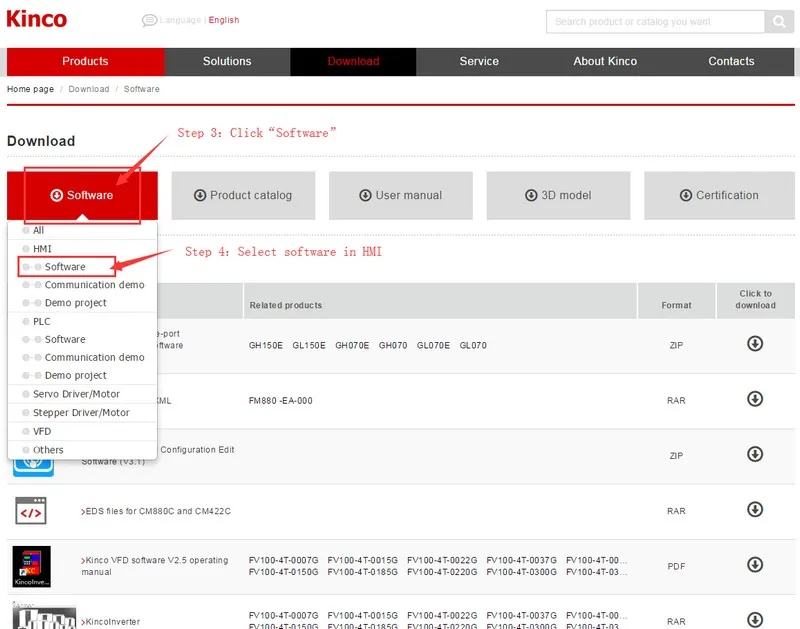The height and width of the screenshot is (629, 800).
Task: Go to Home page breadcrumb
Action: pyautogui.click(x=30, y=89)
